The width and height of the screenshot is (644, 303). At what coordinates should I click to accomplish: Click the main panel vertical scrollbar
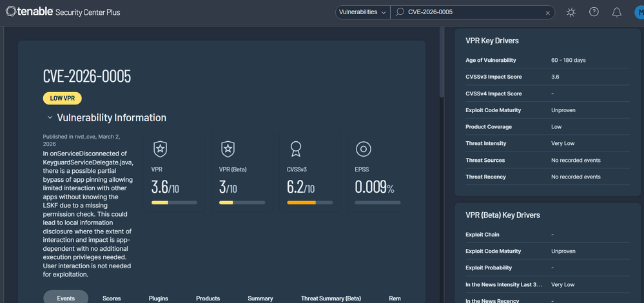(442, 62)
